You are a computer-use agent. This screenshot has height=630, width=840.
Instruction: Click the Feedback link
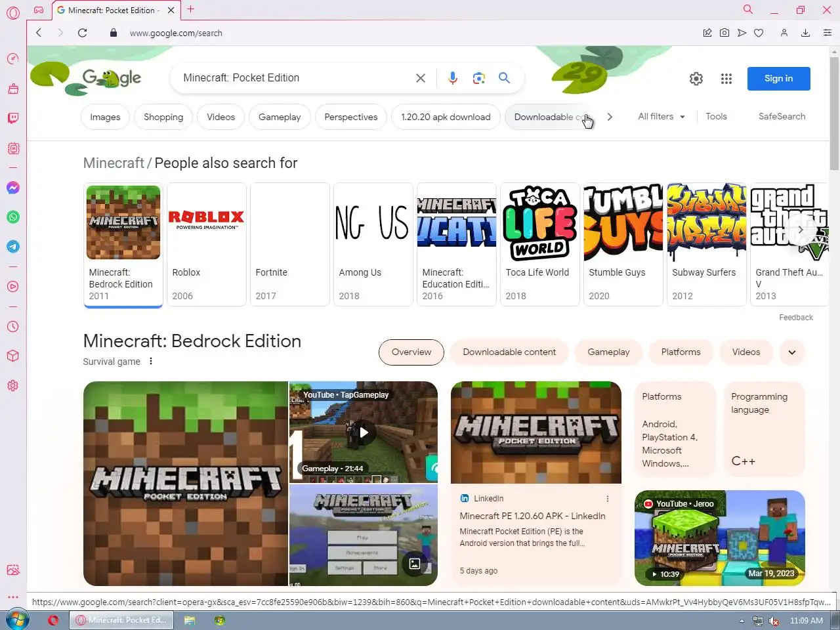pyautogui.click(x=796, y=318)
